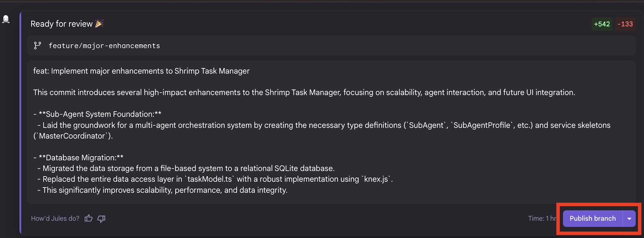Click the MasterCoordinator code reference
Screen dimensions: 644x238
click(72, 136)
